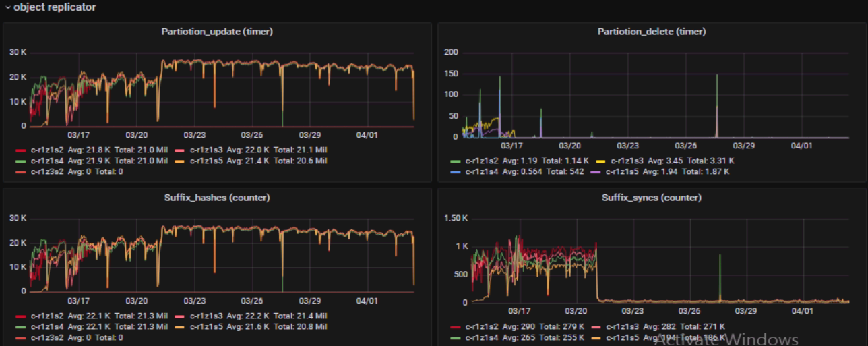Viewport: 868px width, 346px height.
Task: Open the Suffix_hashes (counter) panel title menu
Action: [x=217, y=198]
